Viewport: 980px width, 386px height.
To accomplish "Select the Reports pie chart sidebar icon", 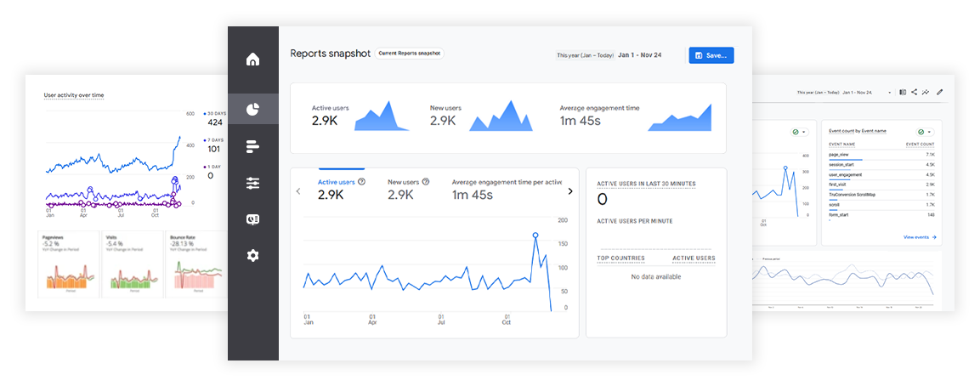I will 252,109.
